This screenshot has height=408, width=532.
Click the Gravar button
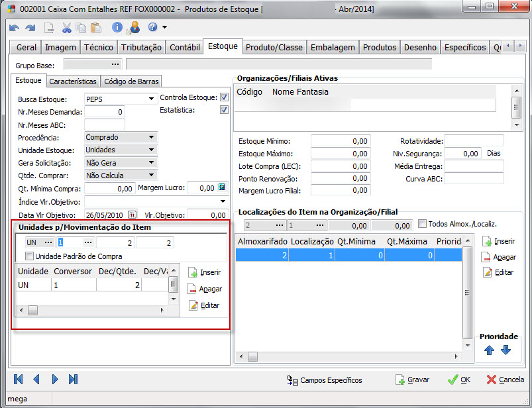(x=412, y=380)
